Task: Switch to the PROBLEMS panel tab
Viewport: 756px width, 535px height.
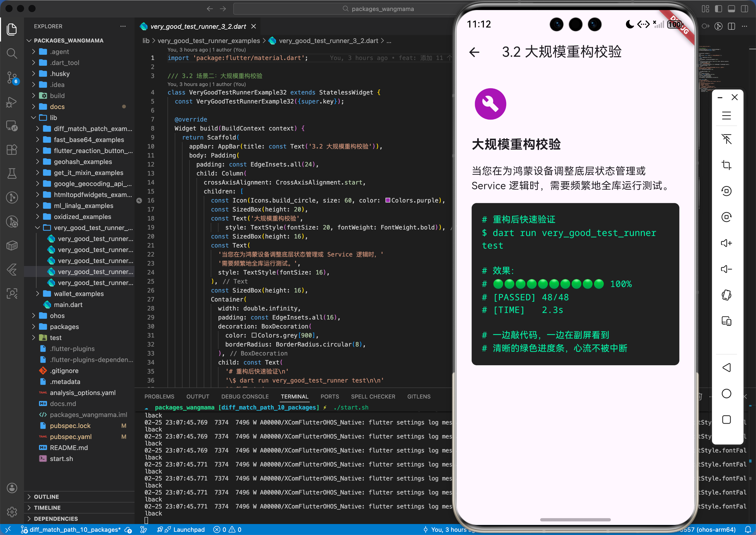Action: pyautogui.click(x=159, y=396)
